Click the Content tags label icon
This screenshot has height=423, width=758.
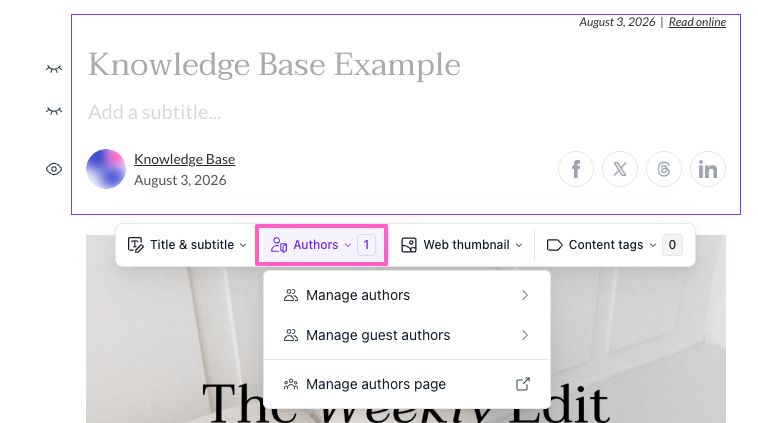click(x=554, y=245)
